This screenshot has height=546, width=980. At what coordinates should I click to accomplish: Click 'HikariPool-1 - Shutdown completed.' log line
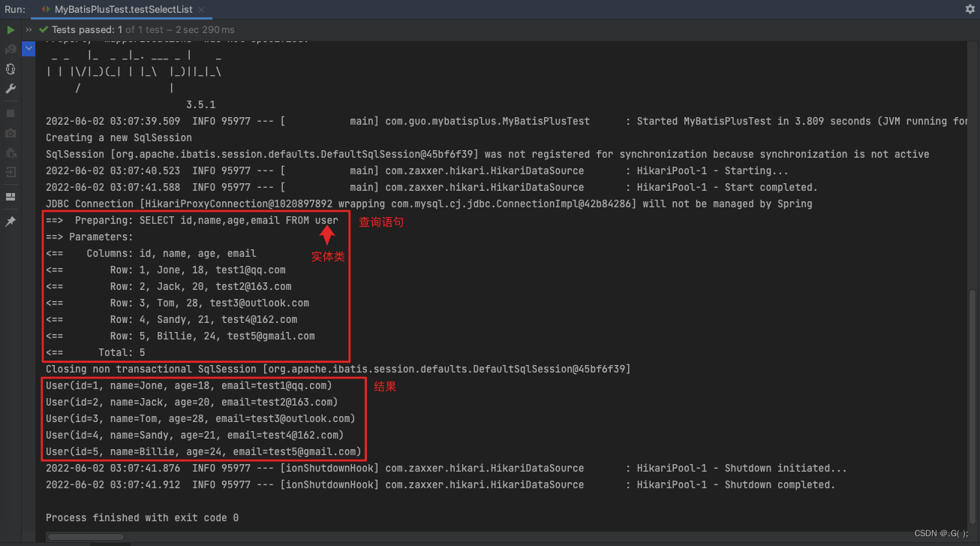point(440,484)
